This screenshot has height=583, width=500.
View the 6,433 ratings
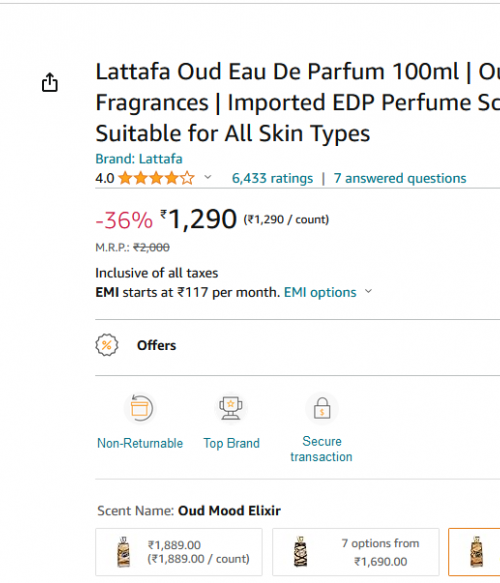coord(272,178)
